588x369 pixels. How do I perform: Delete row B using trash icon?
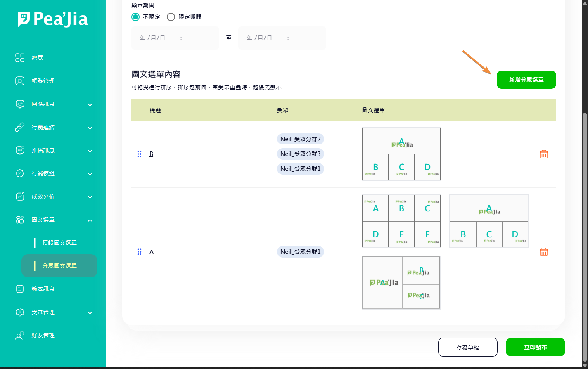click(x=543, y=154)
